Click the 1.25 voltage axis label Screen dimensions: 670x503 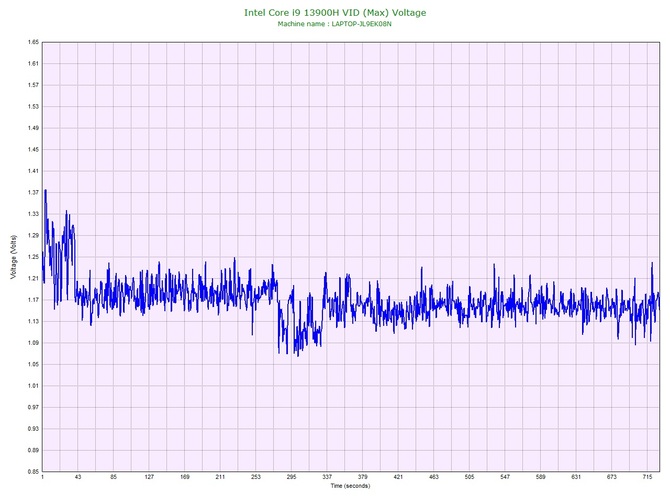coord(33,257)
